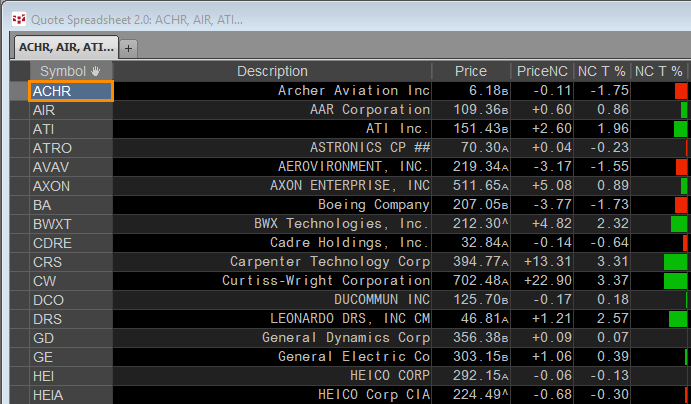
Task: Click the PriceNC column header
Action: tap(542, 71)
